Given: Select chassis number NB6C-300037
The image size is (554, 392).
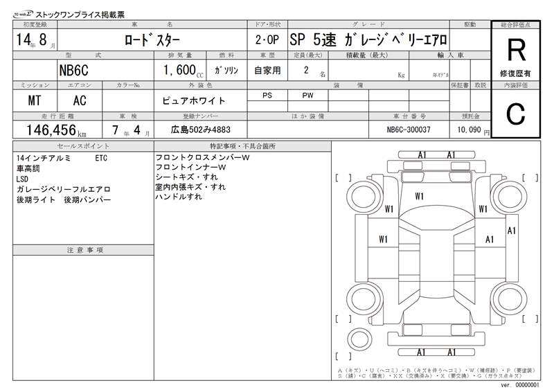Looking at the screenshot, I should click(409, 130).
